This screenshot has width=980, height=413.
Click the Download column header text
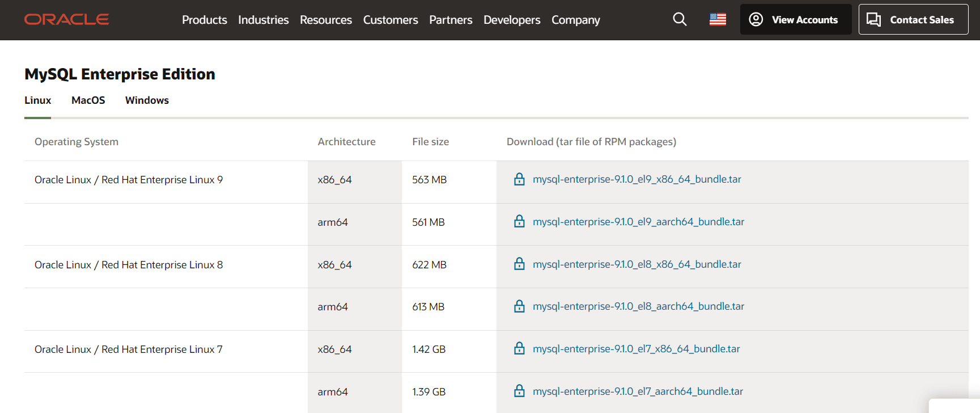[x=591, y=142]
